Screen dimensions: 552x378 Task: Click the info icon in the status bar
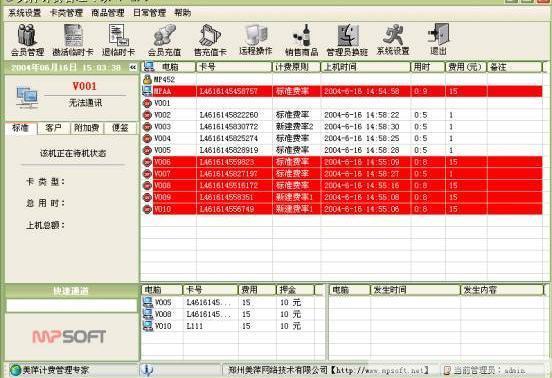(147, 370)
